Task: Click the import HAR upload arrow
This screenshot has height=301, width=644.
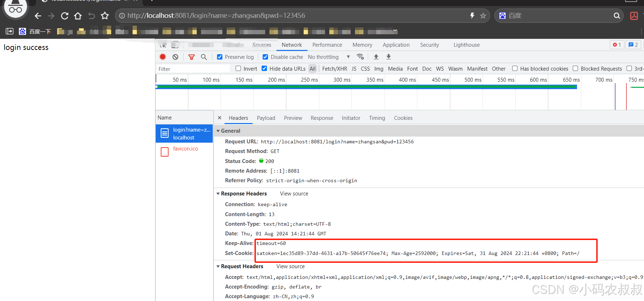Action: pyautogui.click(x=376, y=57)
